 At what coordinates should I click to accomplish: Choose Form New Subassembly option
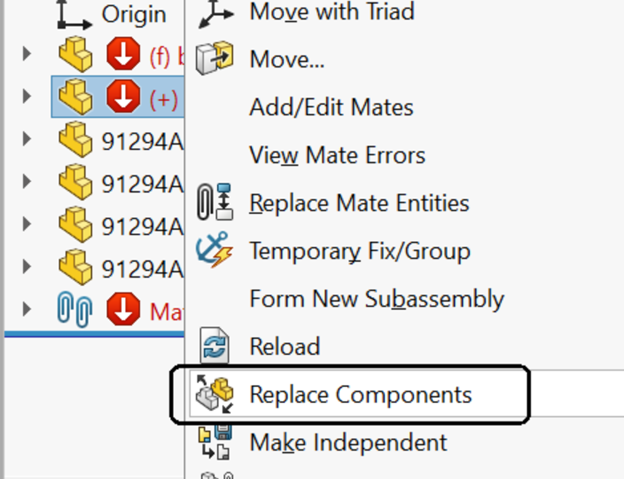click(x=376, y=299)
